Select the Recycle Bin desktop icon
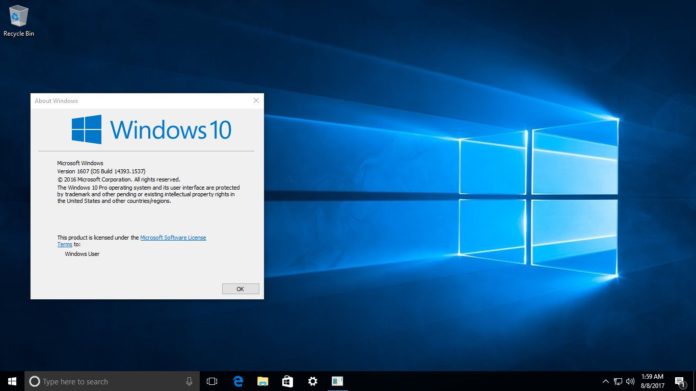This screenshot has height=391, width=696. tap(19, 20)
